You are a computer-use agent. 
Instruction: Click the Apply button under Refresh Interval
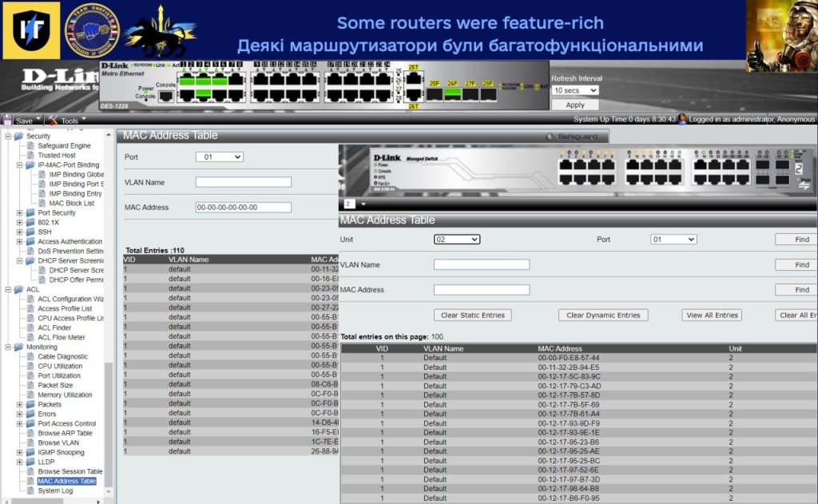(x=575, y=105)
